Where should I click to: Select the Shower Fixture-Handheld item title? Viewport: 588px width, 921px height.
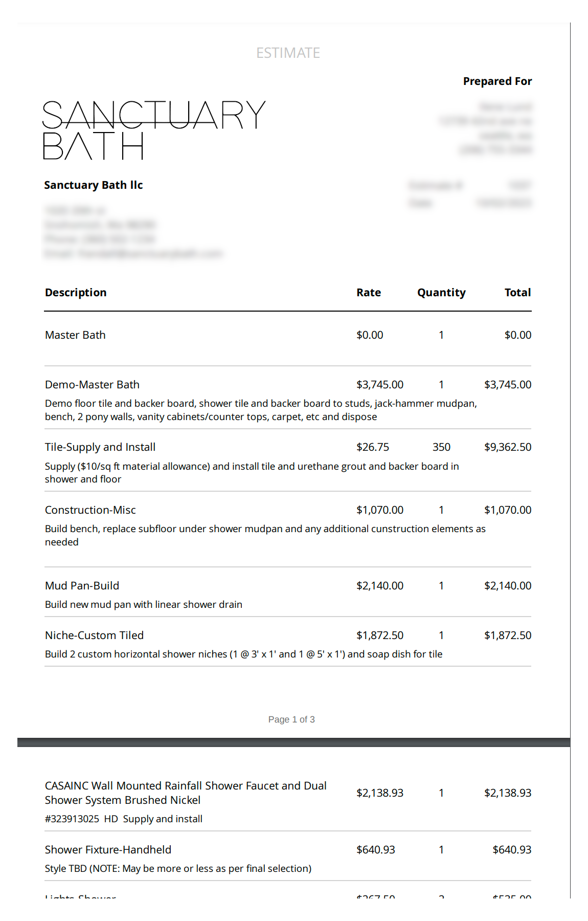108,850
